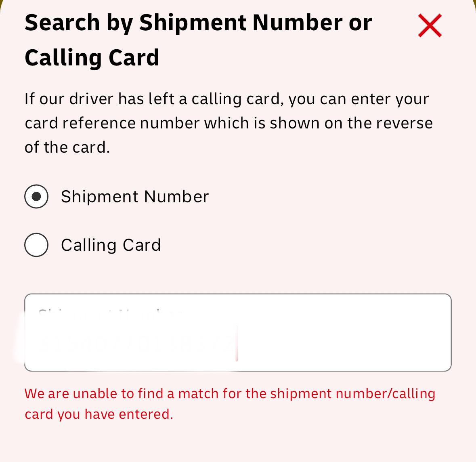Click "of the card." ending the description
The image size is (476, 462).
point(67,147)
